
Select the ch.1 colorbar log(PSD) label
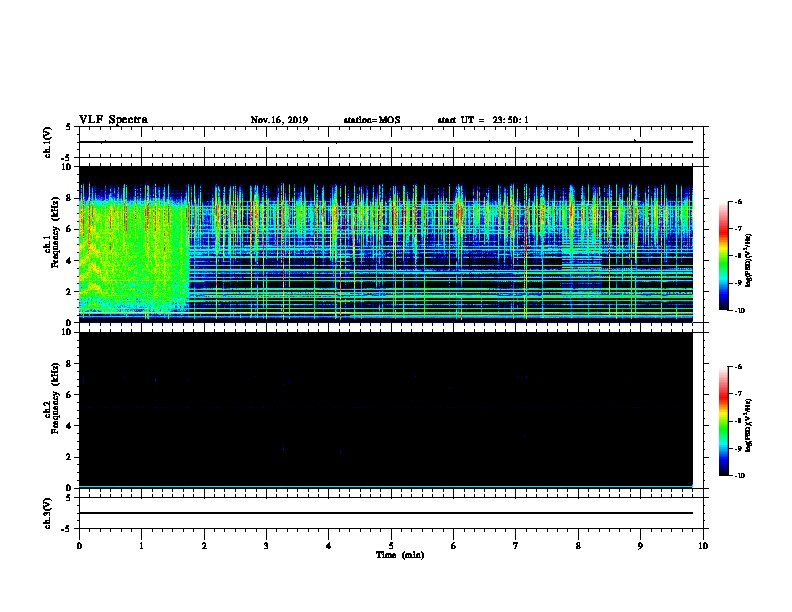point(748,261)
